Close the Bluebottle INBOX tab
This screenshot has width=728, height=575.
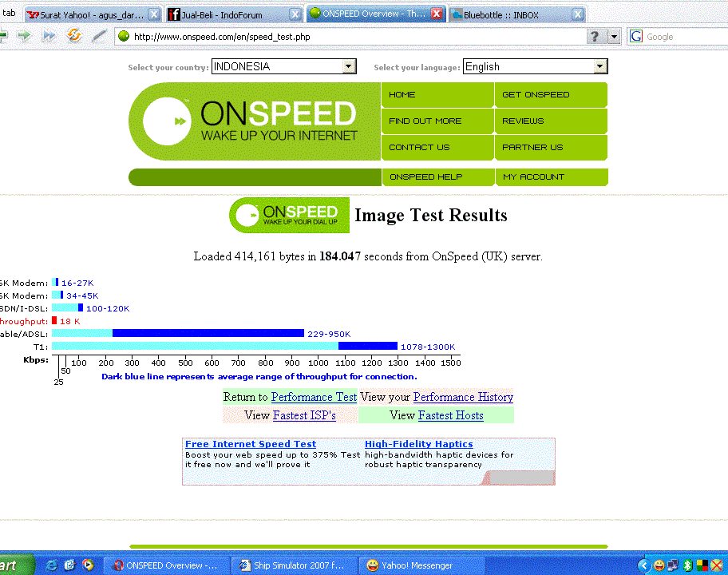pos(578,14)
